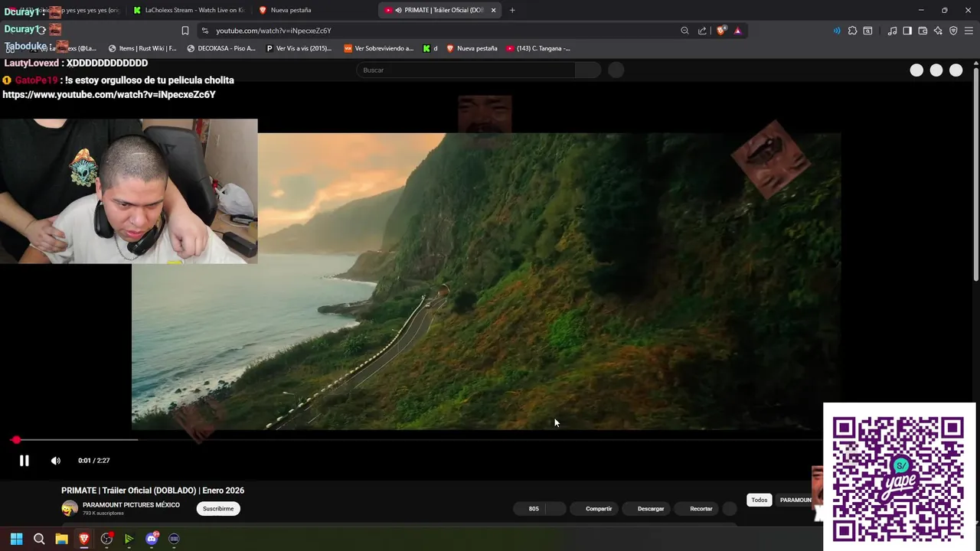Open the last round taskbar app icon
Screen dimensions: 980x551
tap(174, 539)
